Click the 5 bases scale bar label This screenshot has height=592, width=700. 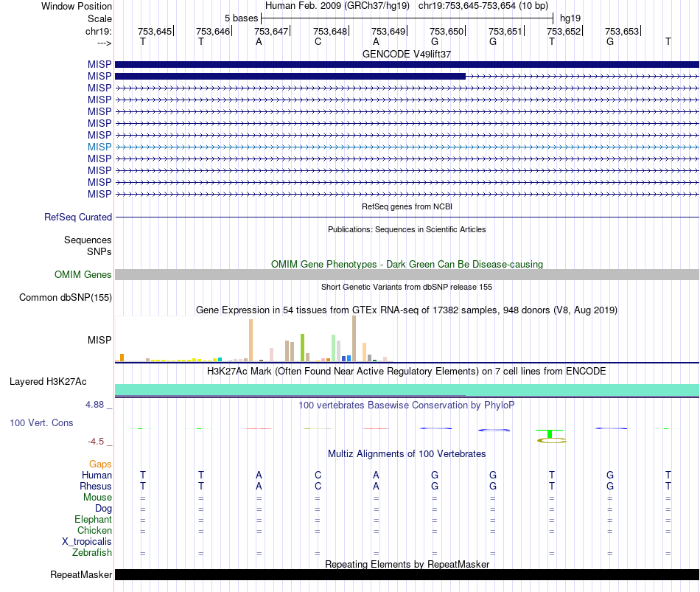[x=241, y=18]
